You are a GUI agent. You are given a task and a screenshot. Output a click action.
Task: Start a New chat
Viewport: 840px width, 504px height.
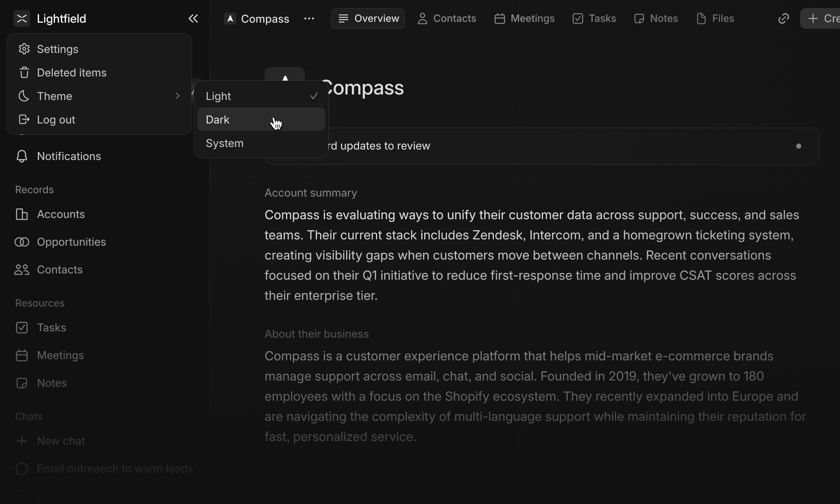click(x=60, y=441)
